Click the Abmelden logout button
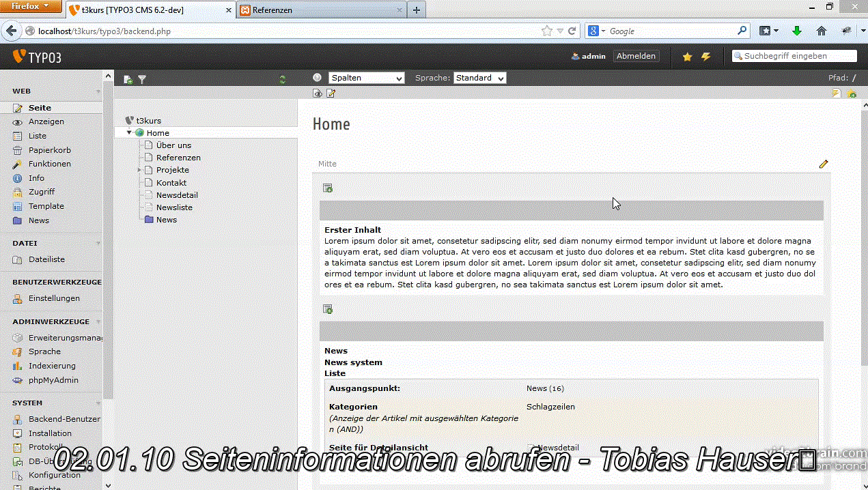 click(636, 57)
